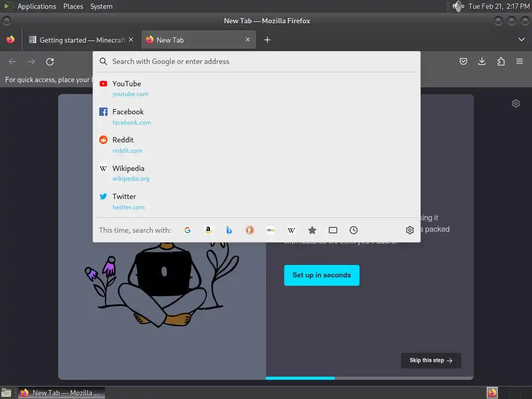The height and width of the screenshot is (399, 532).
Task: Search this time with Amazon icon
Action: (x=208, y=230)
